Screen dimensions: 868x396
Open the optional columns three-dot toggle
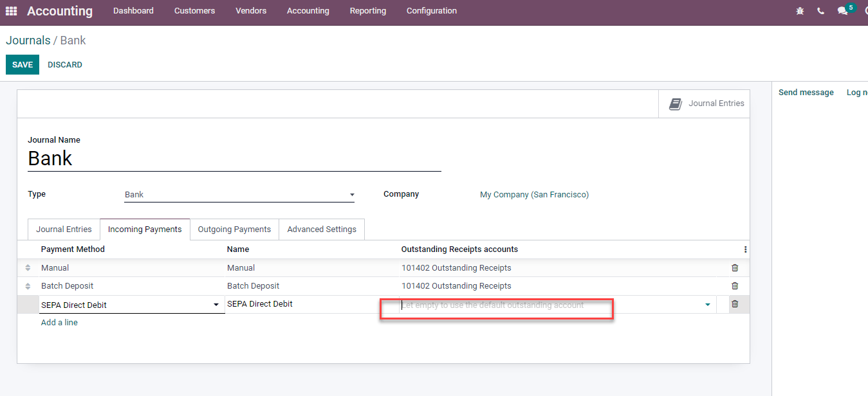pos(744,249)
